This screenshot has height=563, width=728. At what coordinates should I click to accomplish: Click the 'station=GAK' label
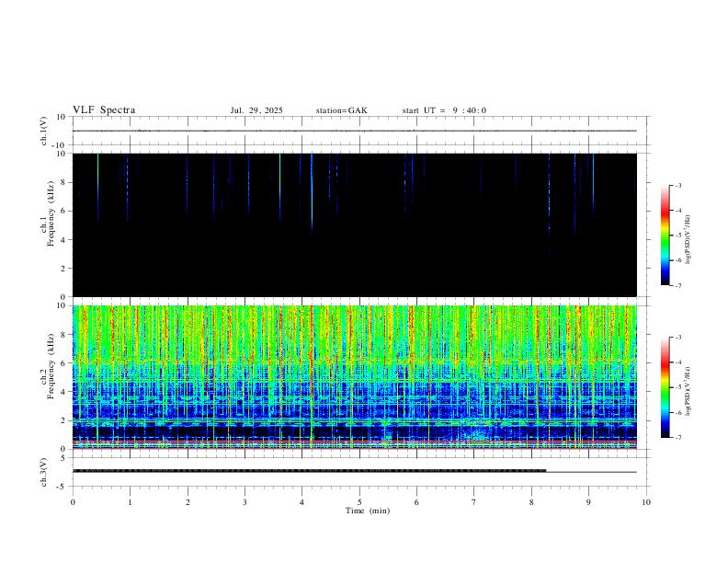pyautogui.click(x=341, y=110)
